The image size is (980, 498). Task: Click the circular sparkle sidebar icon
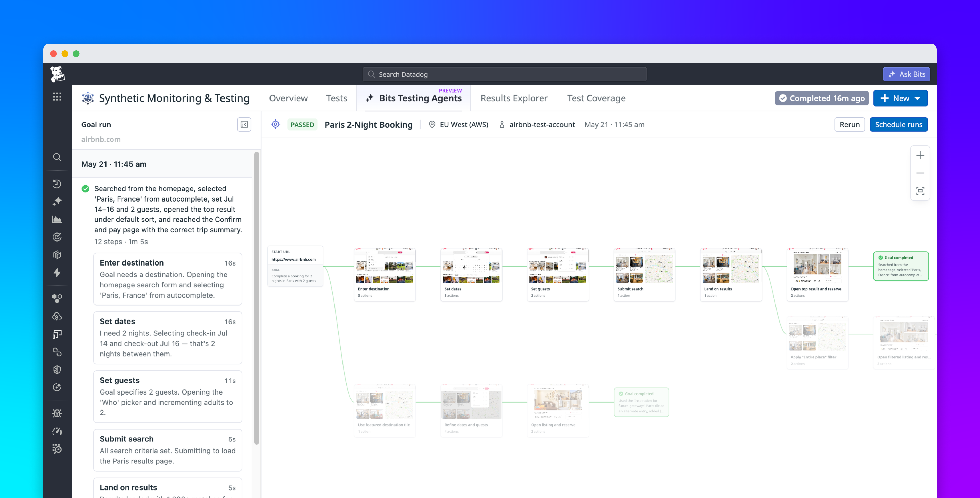click(x=57, y=388)
